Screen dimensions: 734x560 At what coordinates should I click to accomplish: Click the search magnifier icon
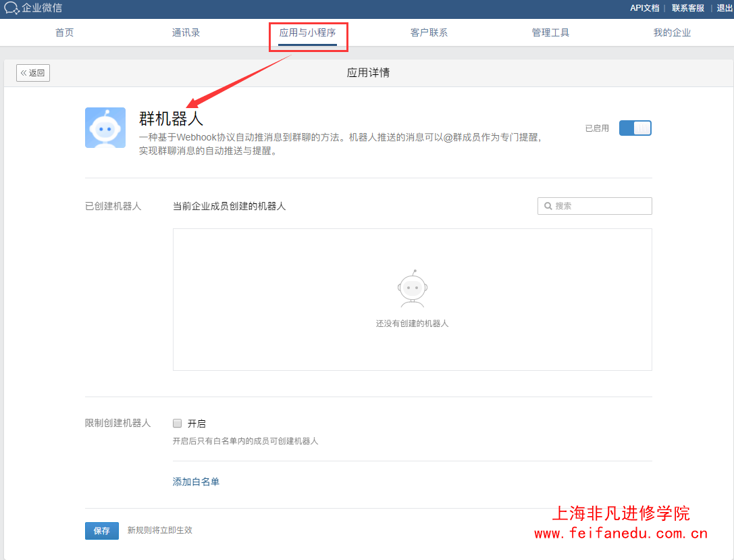[x=548, y=206]
